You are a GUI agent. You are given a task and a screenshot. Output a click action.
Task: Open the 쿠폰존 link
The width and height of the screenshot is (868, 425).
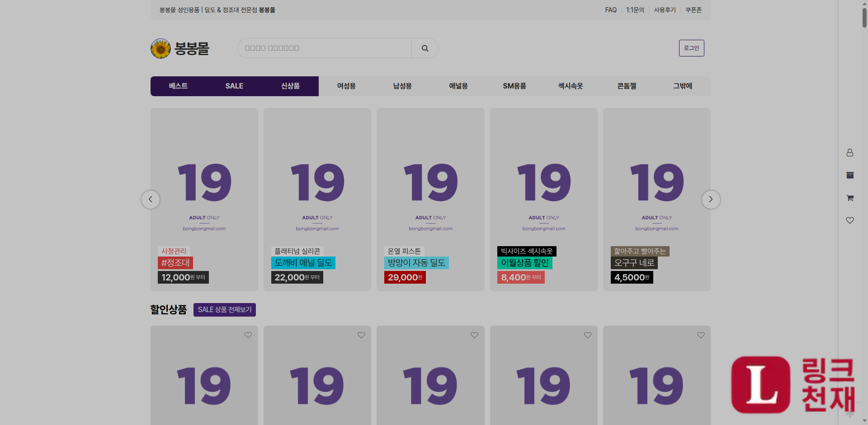coord(693,10)
